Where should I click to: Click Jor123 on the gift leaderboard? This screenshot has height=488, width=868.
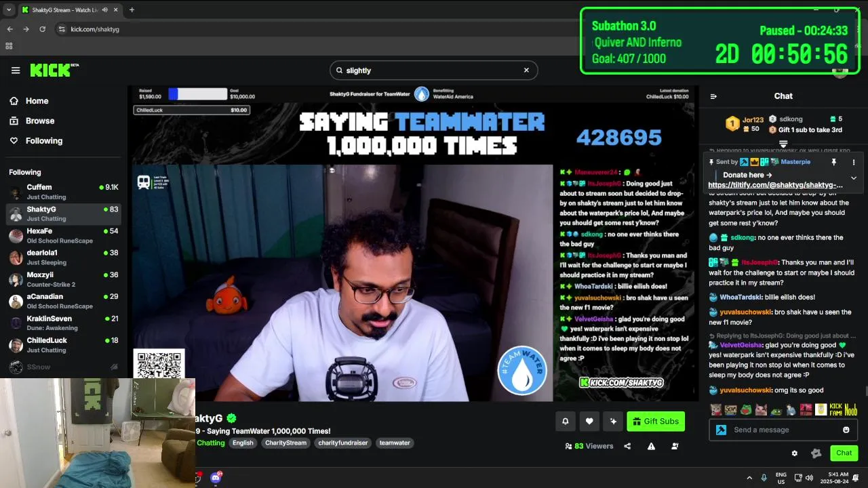point(753,120)
